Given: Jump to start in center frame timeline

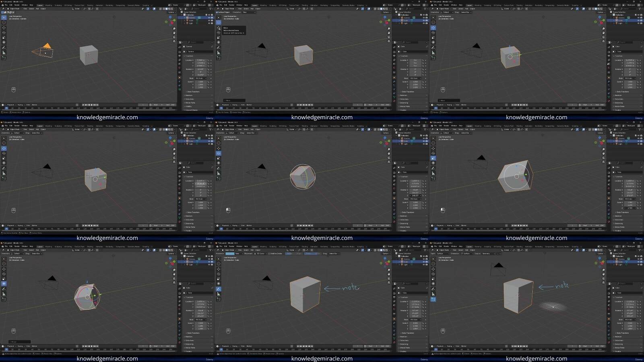Looking at the screenshot, I should tap(298, 225).
